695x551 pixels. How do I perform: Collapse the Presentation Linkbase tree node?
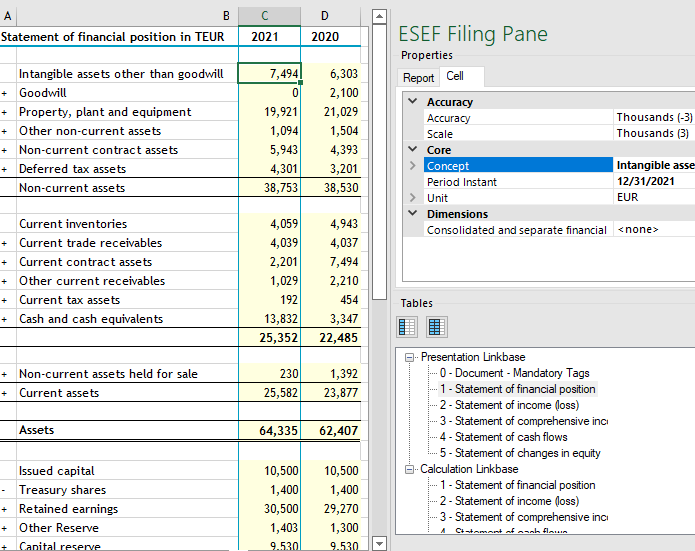[x=410, y=357]
